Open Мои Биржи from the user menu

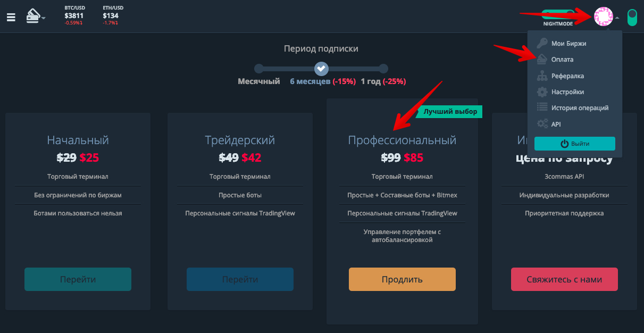tap(568, 44)
